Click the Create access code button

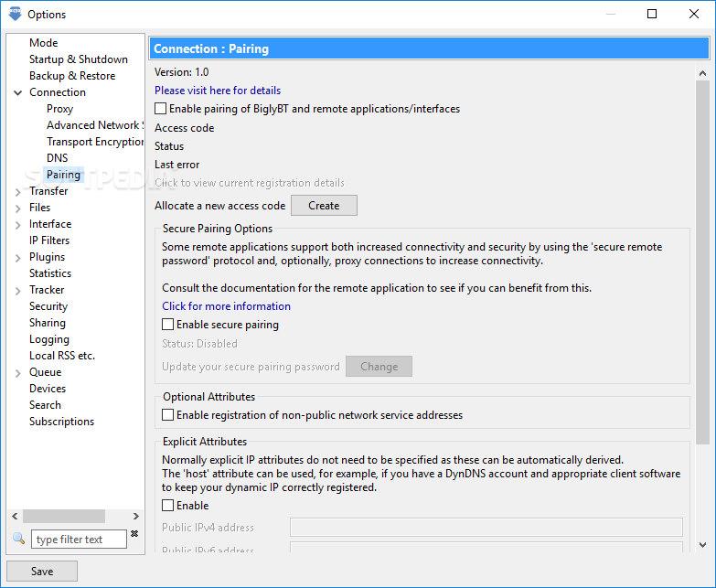click(x=324, y=206)
